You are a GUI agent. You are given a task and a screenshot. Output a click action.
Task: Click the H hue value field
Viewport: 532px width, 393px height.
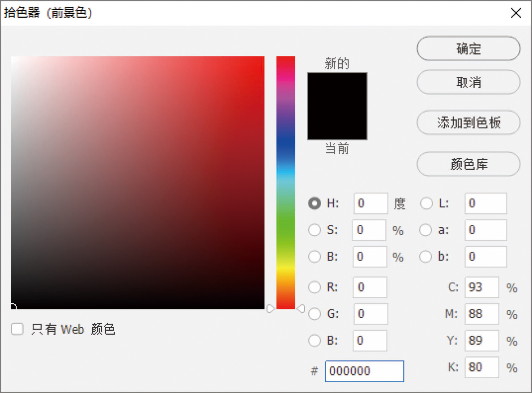point(370,204)
